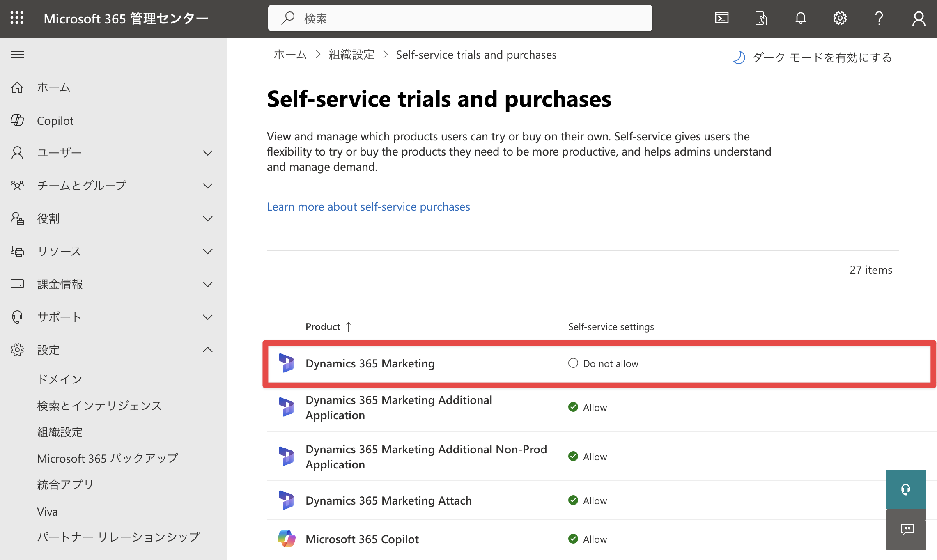
Task: Open 検索とインテリジェンス settings item
Action: point(100,406)
